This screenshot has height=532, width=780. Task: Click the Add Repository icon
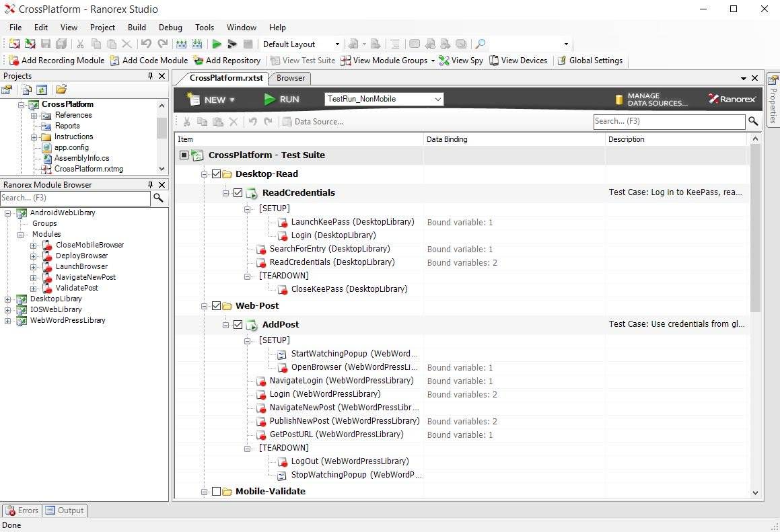199,61
